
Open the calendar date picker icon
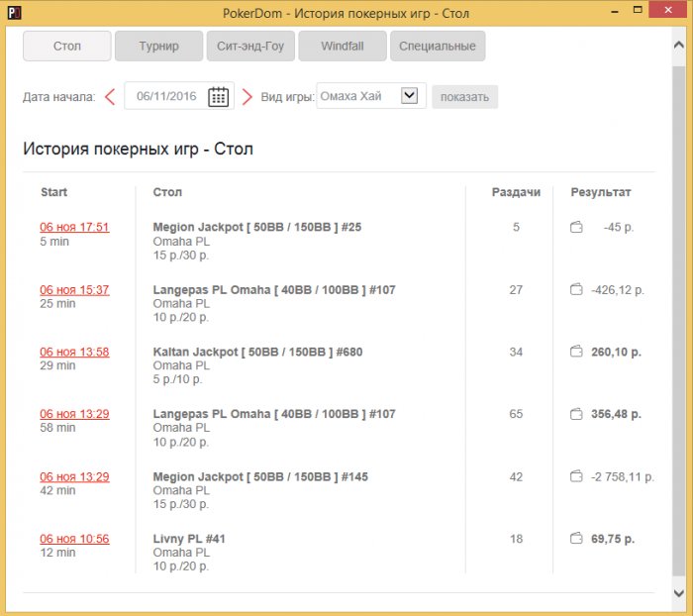(219, 96)
